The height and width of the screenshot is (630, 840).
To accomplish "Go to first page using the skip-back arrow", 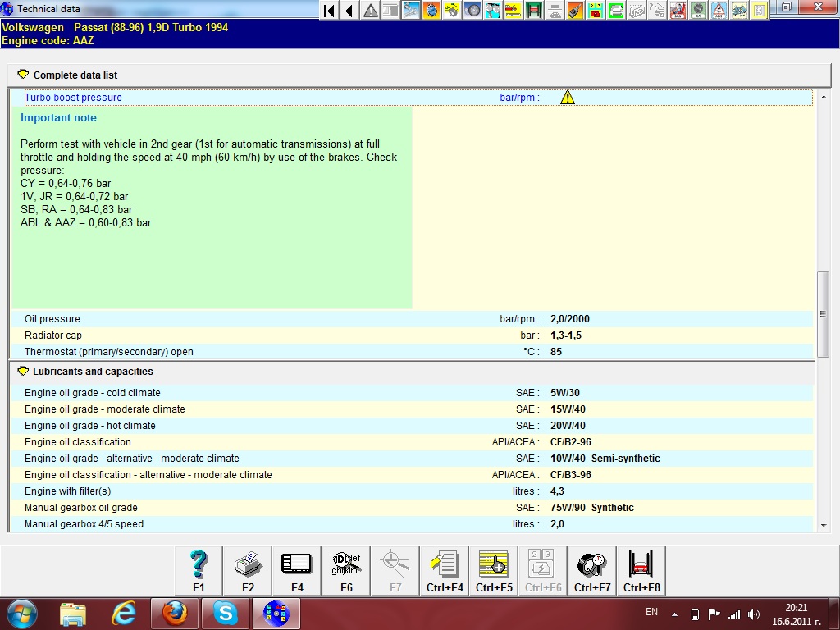I will pyautogui.click(x=329, y=11).
